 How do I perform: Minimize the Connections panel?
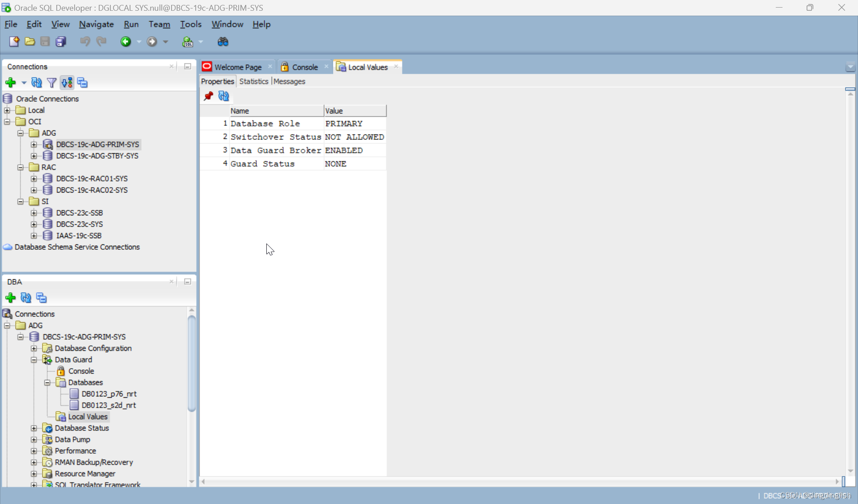tap(188, 67)
